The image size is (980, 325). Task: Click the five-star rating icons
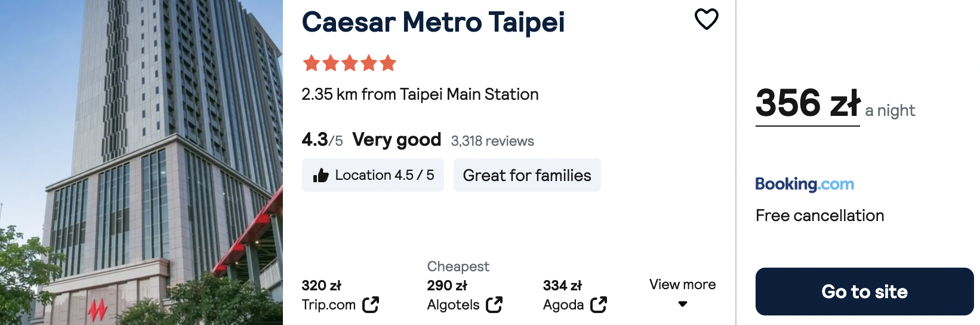350,63
